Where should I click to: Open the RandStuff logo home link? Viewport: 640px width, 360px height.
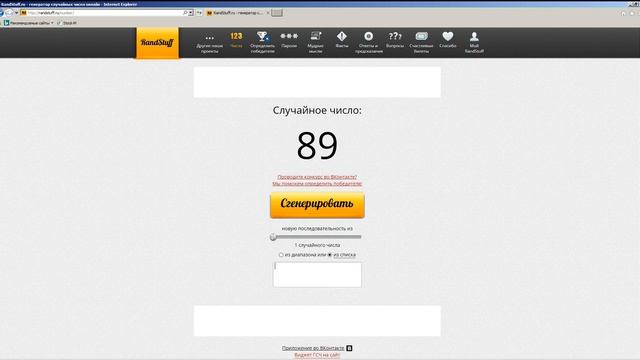157,43
